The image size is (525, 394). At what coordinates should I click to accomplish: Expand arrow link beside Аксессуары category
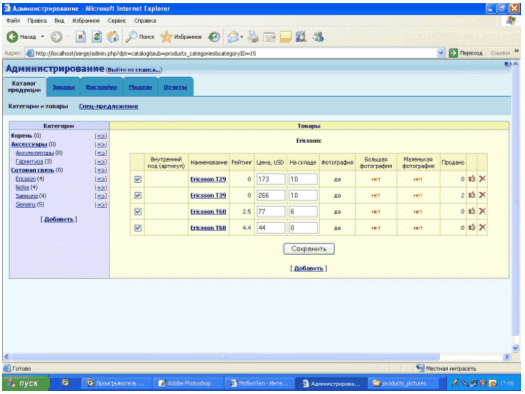click(100, 145)
